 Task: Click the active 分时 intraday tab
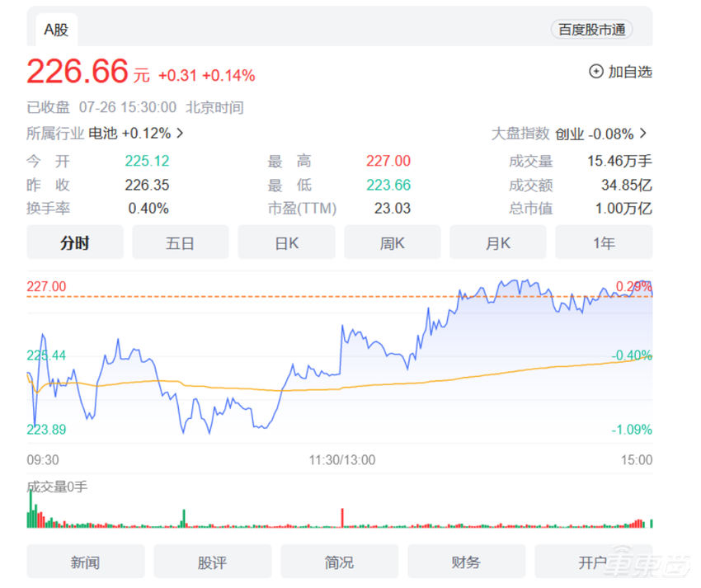74,242
